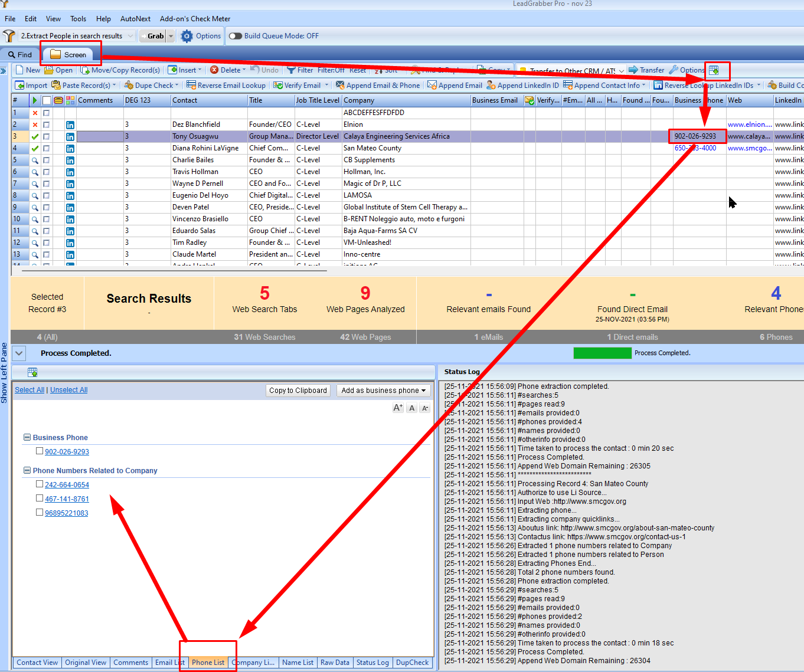Open the File menu
Screen dimensions: 804x672
10,19
